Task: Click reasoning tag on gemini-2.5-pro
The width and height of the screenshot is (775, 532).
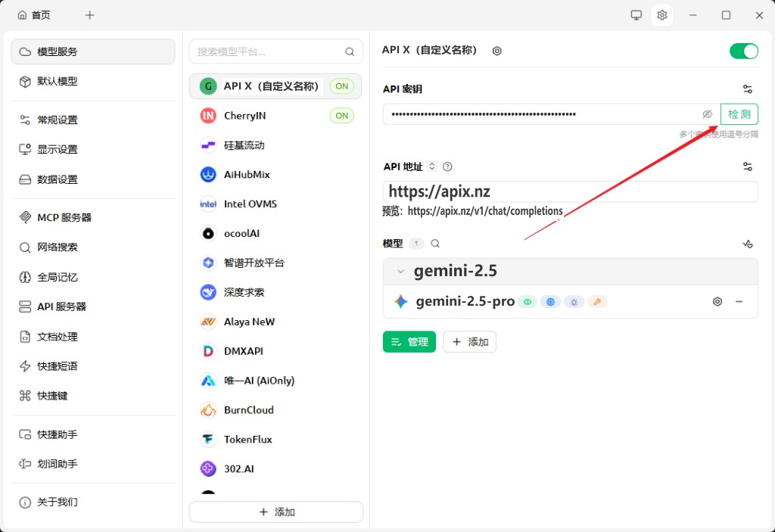Action: [574, 302]
